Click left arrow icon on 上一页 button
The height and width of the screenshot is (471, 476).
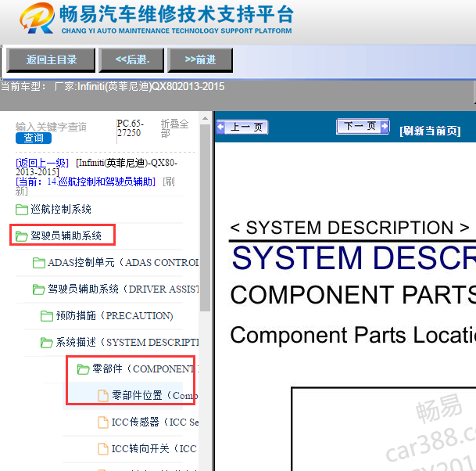(220, 127)
